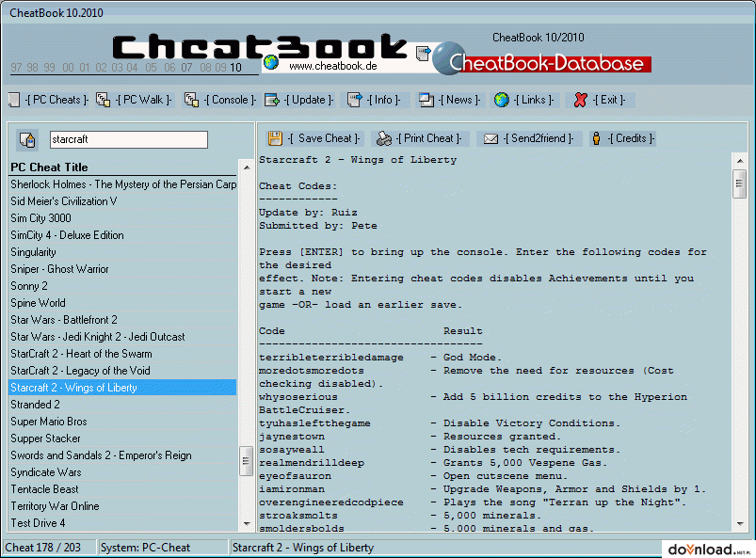Click the CheatBook-Database red banner
The height and width of the screenshot is (558, 756).
coord(550,64)
